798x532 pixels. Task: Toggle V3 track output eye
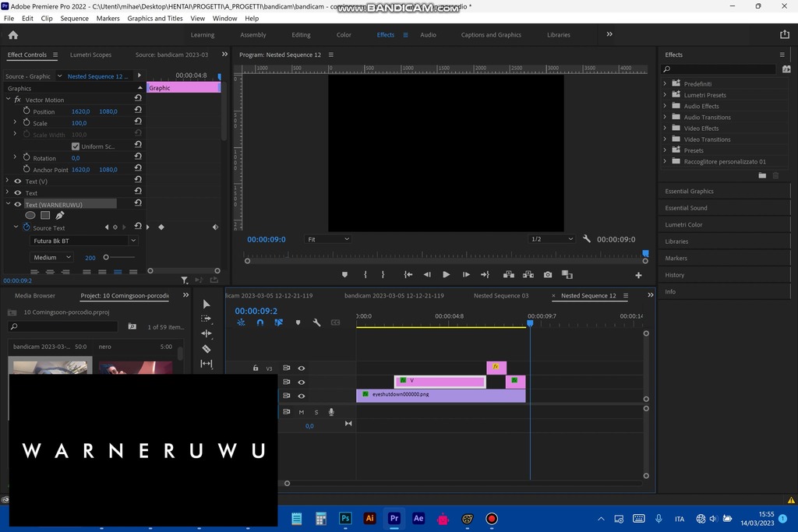pyautogui.click(x=302, y=368)
